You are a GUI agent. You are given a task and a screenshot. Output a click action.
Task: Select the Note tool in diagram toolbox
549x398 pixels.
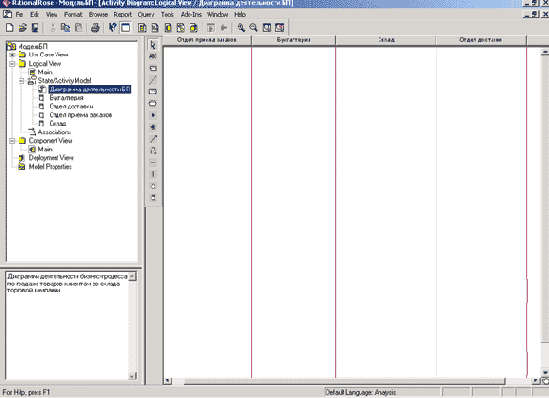click(153, 68)
